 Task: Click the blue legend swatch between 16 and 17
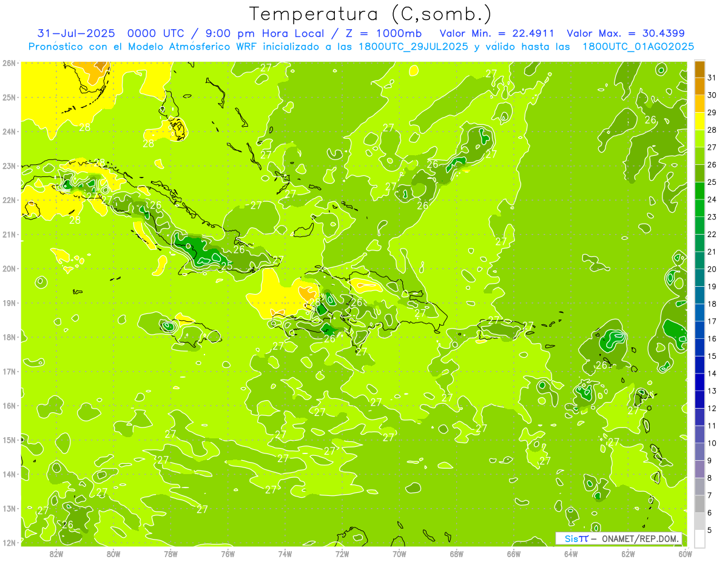click(x=699, y=330)
